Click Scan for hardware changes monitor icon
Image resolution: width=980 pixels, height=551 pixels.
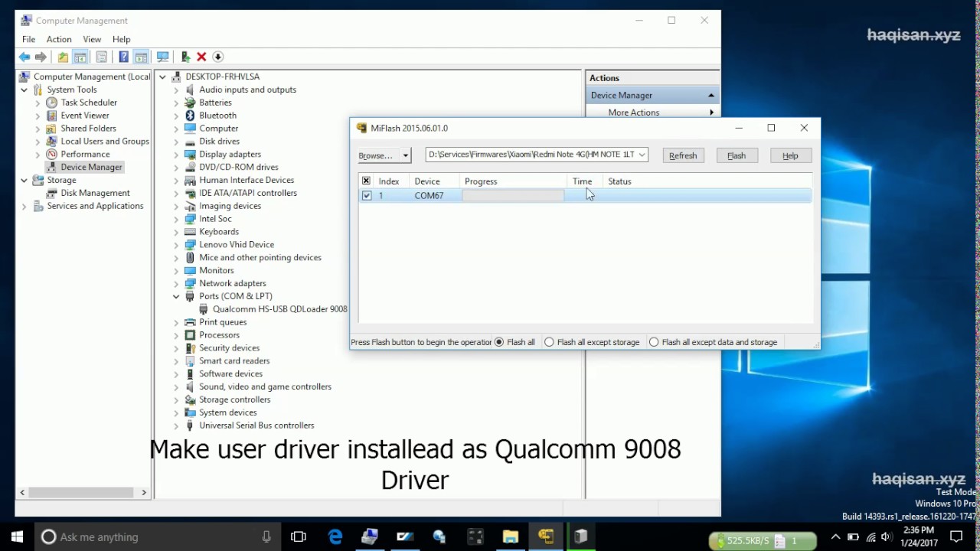[162, 57]
